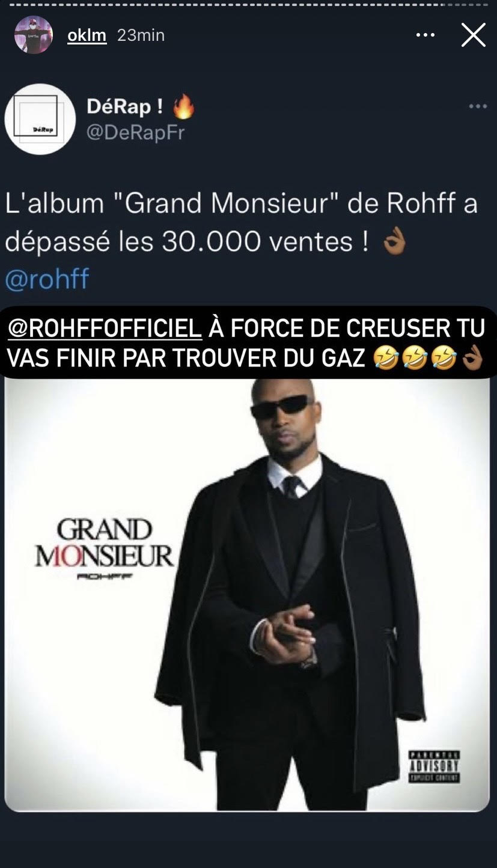This screenshot has height=868, width=497.
Task: Tap the @ROHFFOFFICIEL mention sticker
Action: coord(105,328)
